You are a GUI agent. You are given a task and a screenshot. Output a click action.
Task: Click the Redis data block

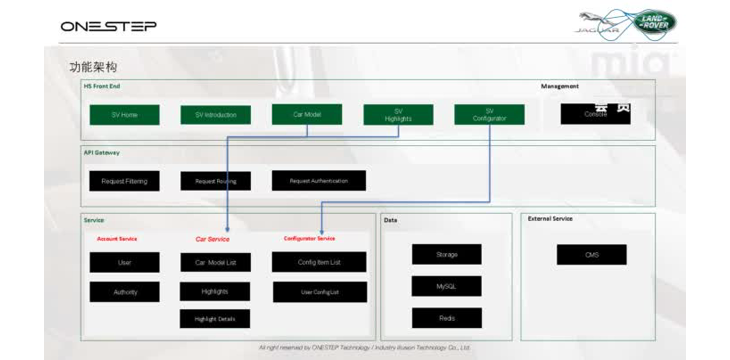(447, 318)
